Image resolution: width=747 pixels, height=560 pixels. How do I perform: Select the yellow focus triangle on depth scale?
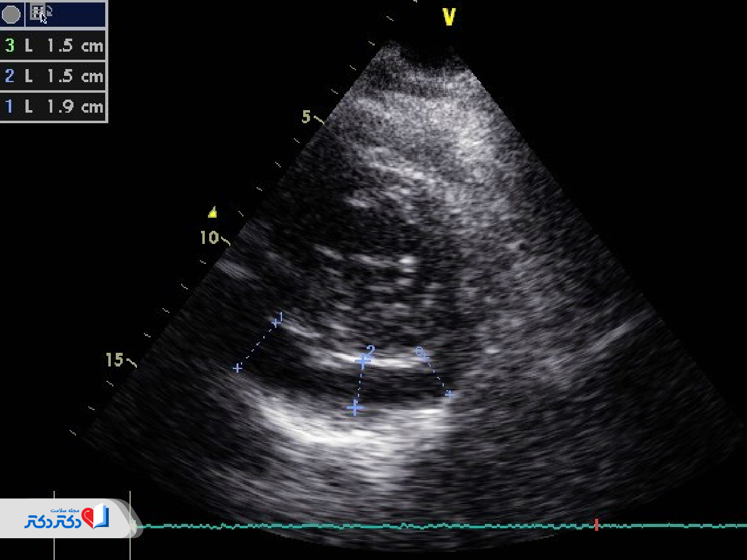212,213
